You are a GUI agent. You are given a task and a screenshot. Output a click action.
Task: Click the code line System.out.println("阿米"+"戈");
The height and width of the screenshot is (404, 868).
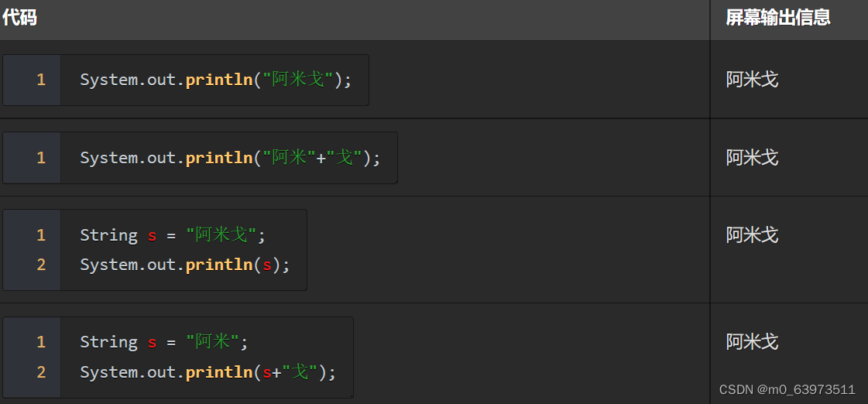click(x=230, y=158)
